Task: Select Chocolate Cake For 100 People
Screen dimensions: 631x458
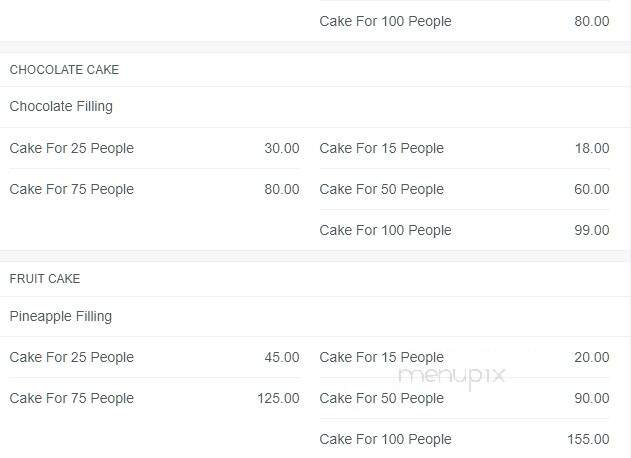Action: 386,230
